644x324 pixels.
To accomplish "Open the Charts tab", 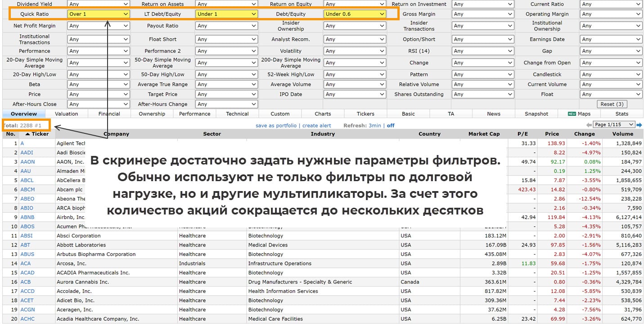I will coord(323,114).
